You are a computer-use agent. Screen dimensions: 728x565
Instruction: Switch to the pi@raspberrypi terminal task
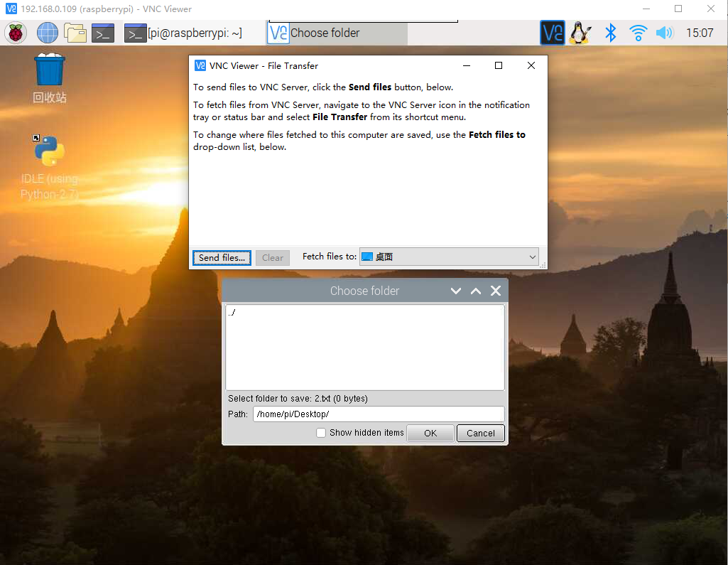(x=183, y=33)
